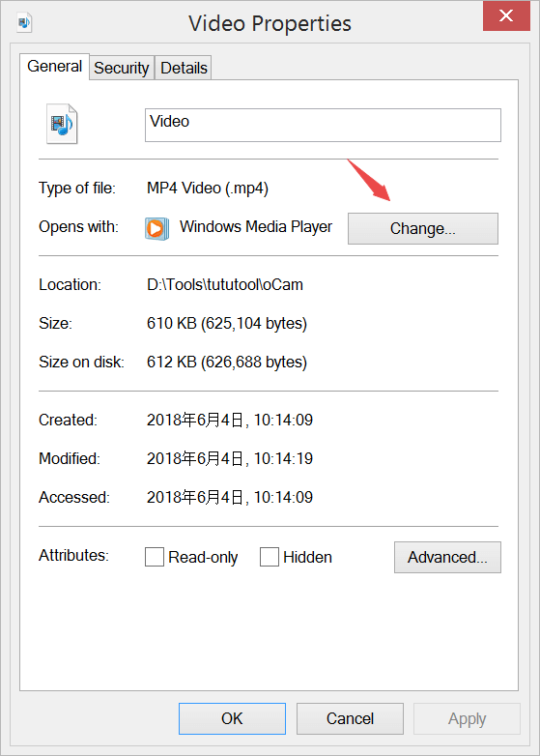Click the file name field containing Video
540x756 pixels.
click(323, 126)
